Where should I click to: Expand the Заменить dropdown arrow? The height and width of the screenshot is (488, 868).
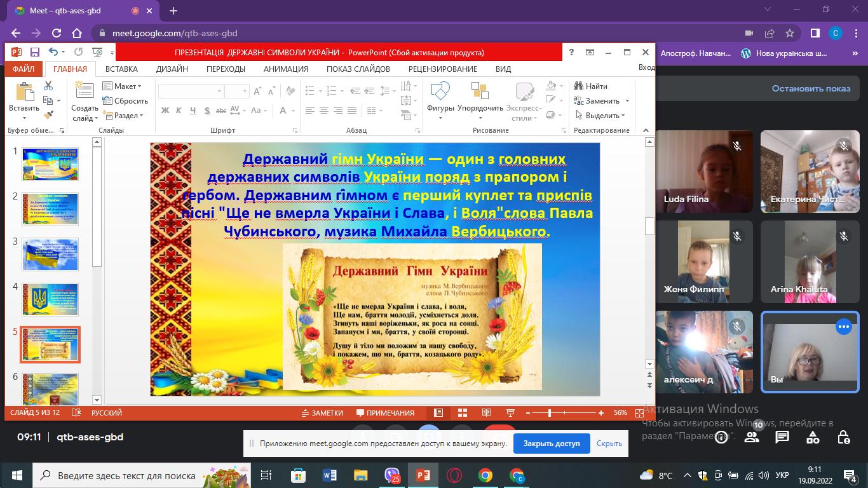pyautogui.click(x=627, y=100)
